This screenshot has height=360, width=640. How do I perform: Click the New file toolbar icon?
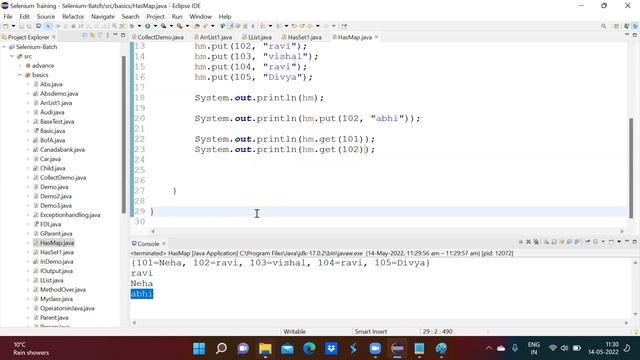[x=5, y=26]
